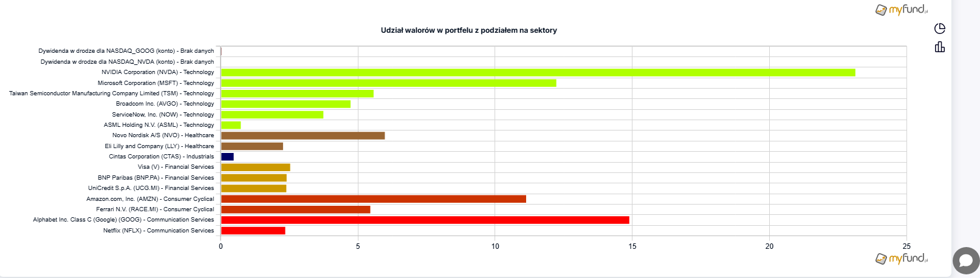Select the Amazon.com Consumer Cyclical bar
The width and height of the screenshot is (980, 278).
[x=373, y=199]
